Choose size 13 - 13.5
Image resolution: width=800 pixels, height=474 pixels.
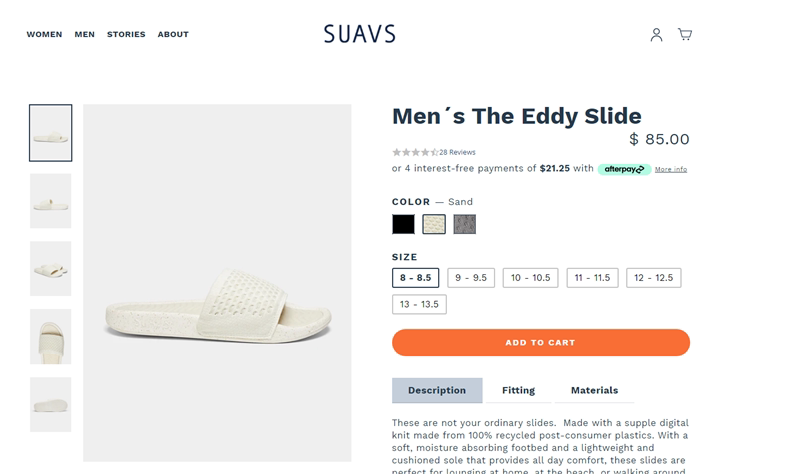(x=419, y=304)
